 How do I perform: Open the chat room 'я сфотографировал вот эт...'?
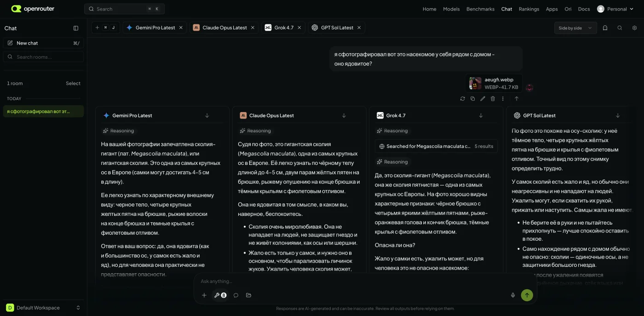tap(43, 112)
